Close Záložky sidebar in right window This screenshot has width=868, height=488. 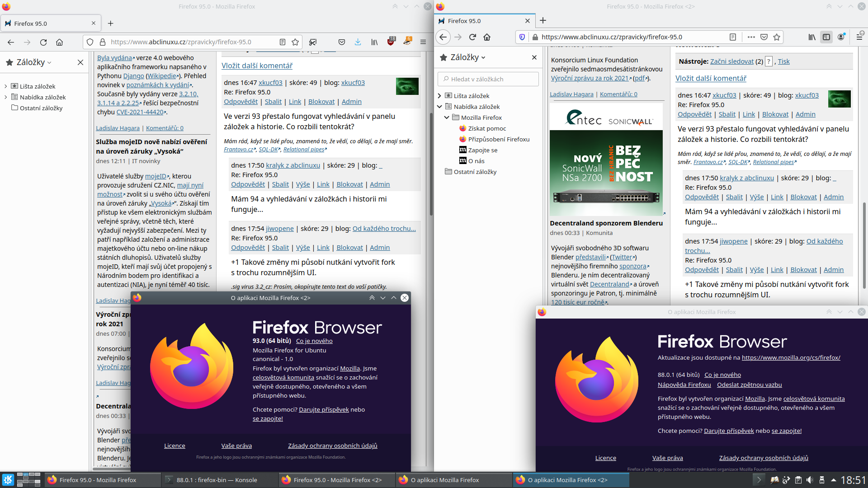[x=534, y=57]
